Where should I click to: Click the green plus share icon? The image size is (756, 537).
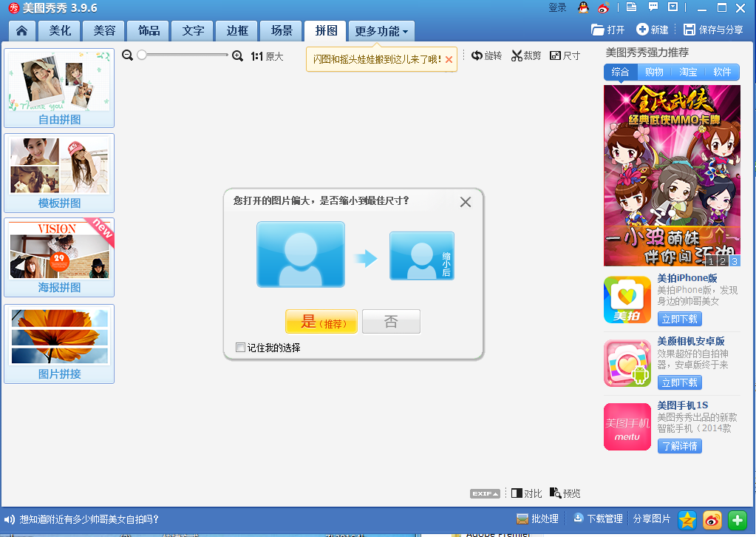pos(738,520)
